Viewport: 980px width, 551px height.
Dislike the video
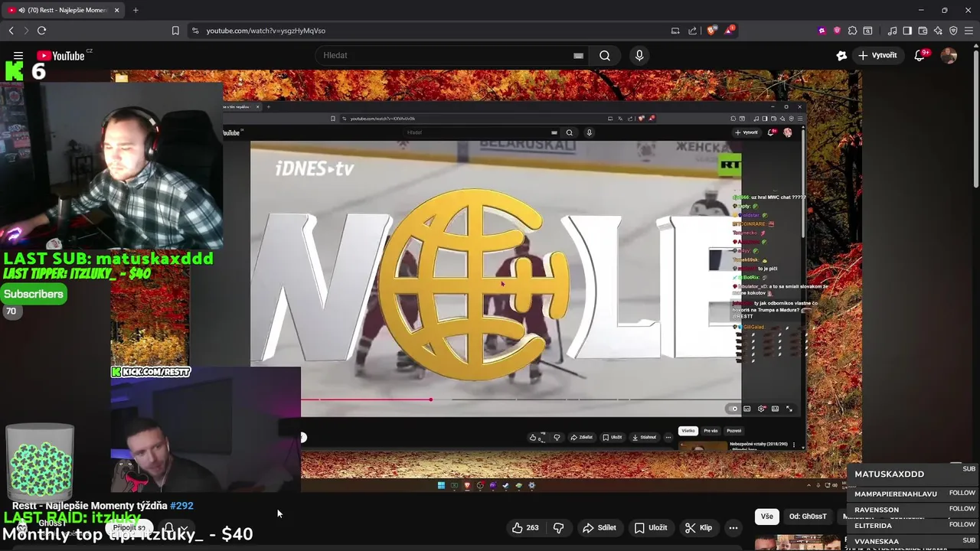click(x=559, y=527)
